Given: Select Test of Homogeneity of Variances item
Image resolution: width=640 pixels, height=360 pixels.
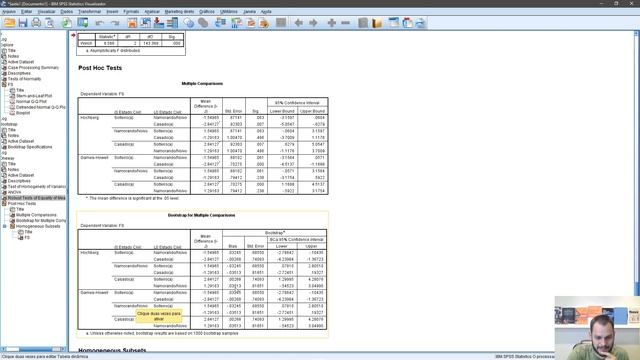Looking at the screenshot, I should click(x=37, y=187).
